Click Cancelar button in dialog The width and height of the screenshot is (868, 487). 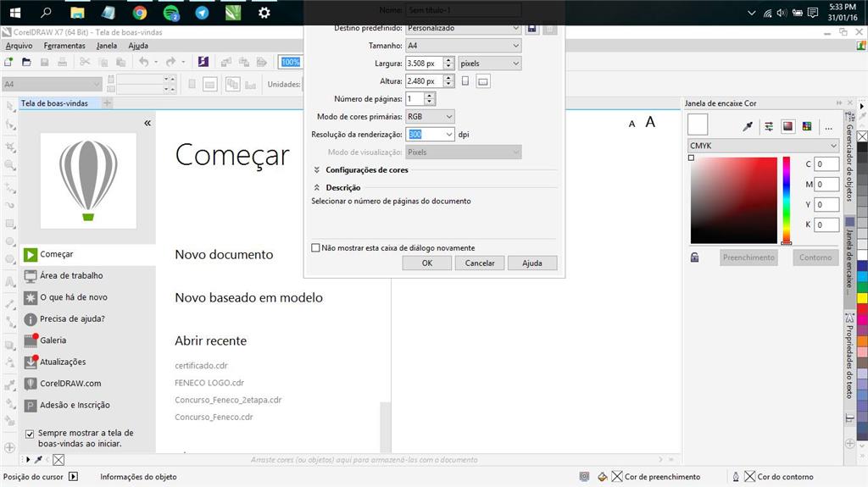(x=480, y=263)
